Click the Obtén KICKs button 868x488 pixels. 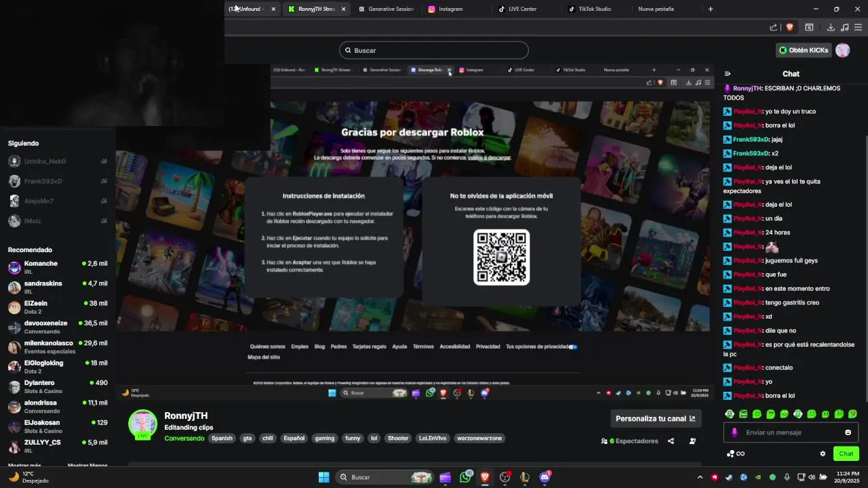(x=804, y=50)
